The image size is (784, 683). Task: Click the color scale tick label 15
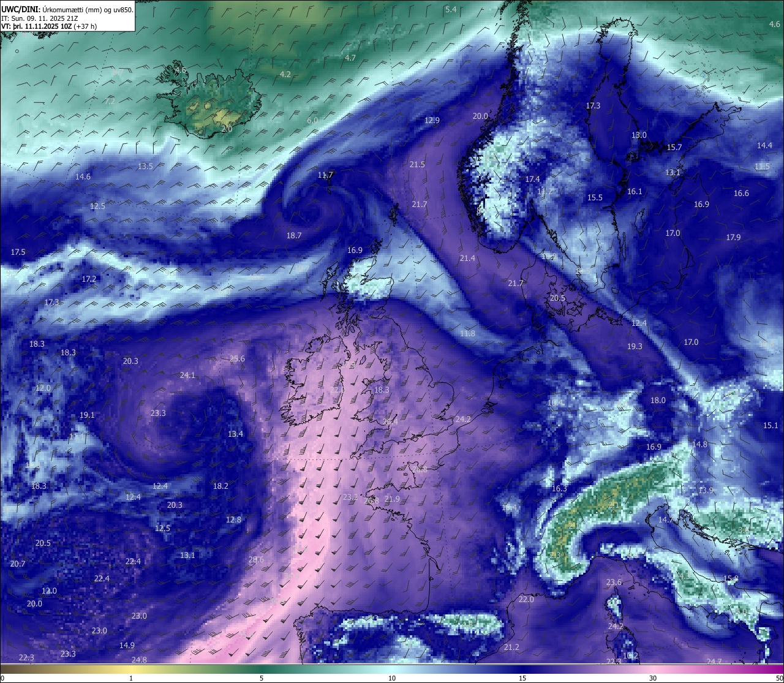click(522, 677)
